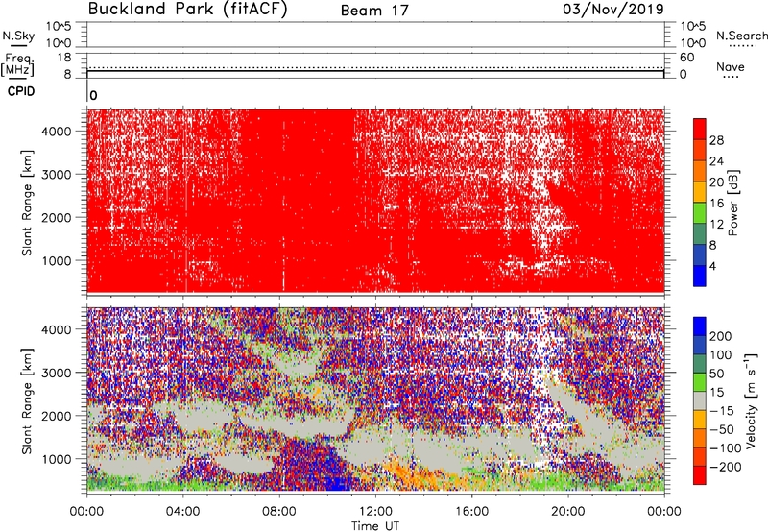
Task: Click the velocity panel 'Slant Range [km]' label
Action: pos(27,401)
